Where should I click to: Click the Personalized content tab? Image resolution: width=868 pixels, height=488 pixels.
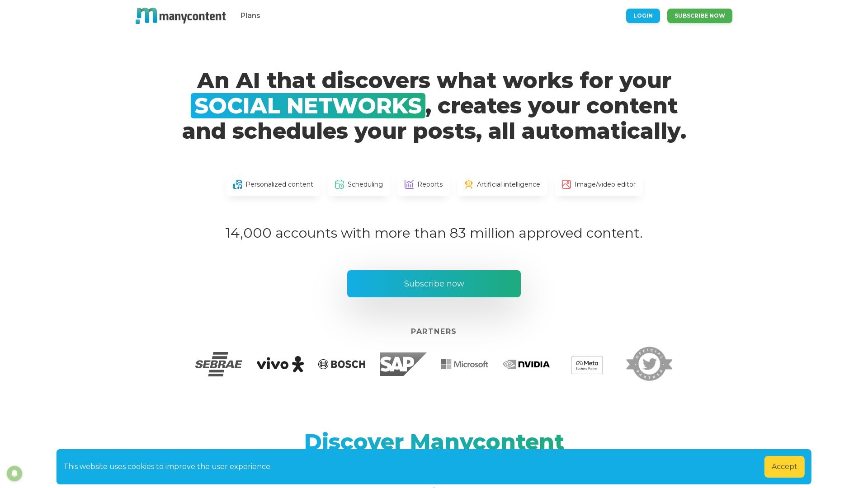coord(273,184)
